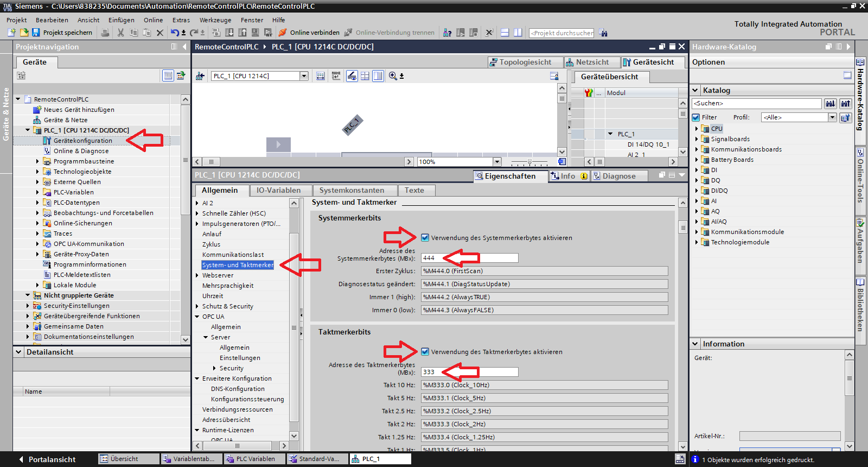
Task: Select Online & Diagnose tree item
Action: pos(81,151)
